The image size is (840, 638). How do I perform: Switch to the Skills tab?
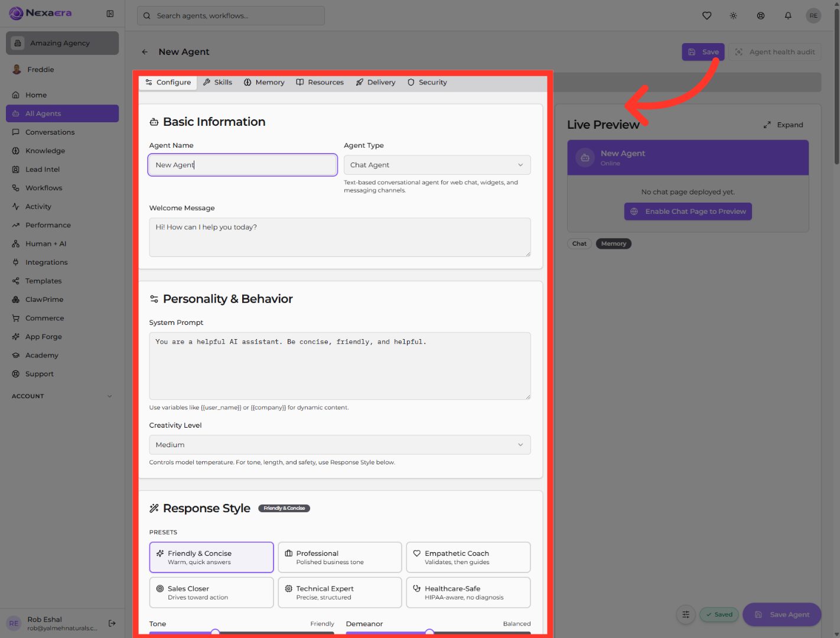click(217, 83)
